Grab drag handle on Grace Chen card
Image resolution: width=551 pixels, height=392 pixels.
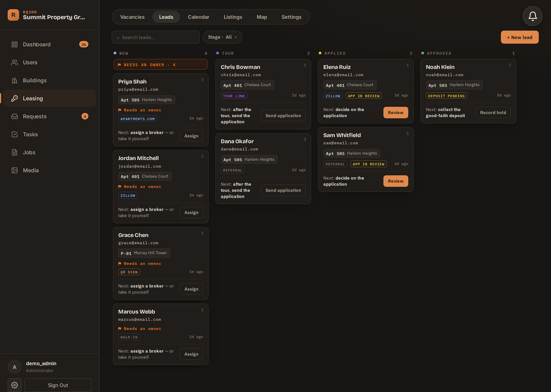tap(202, 233)
